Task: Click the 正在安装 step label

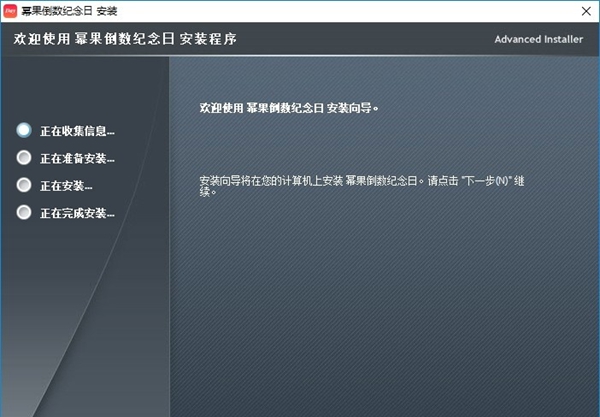Action: (66, 186)
